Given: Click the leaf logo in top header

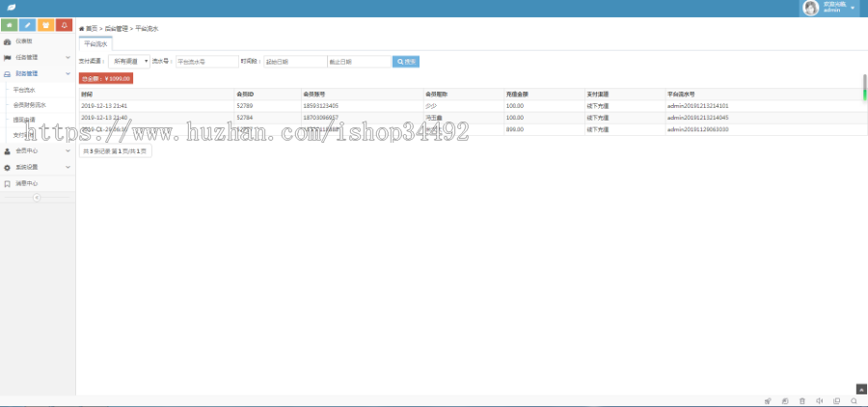Looking at the screenshot, I should 11,8.
